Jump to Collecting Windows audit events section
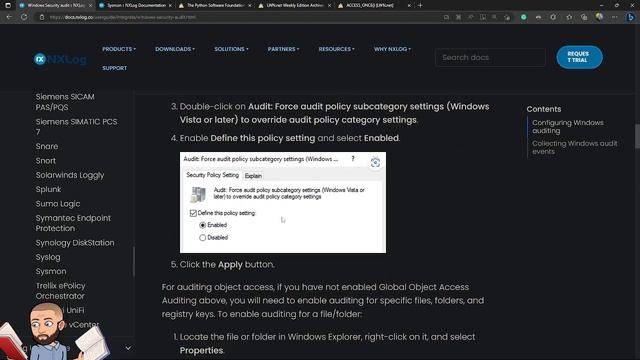This screenshot has width=640, height=360. [x=574, y=147]
